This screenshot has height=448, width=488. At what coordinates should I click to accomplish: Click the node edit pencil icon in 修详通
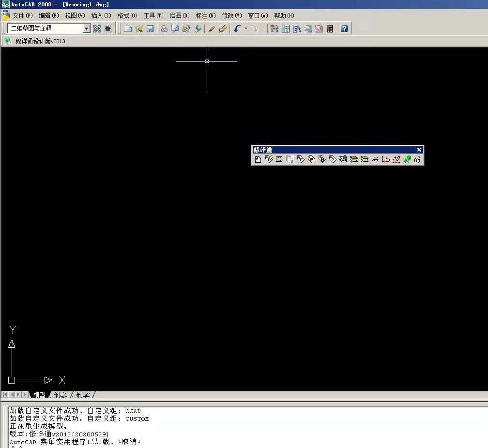(396, 159)
